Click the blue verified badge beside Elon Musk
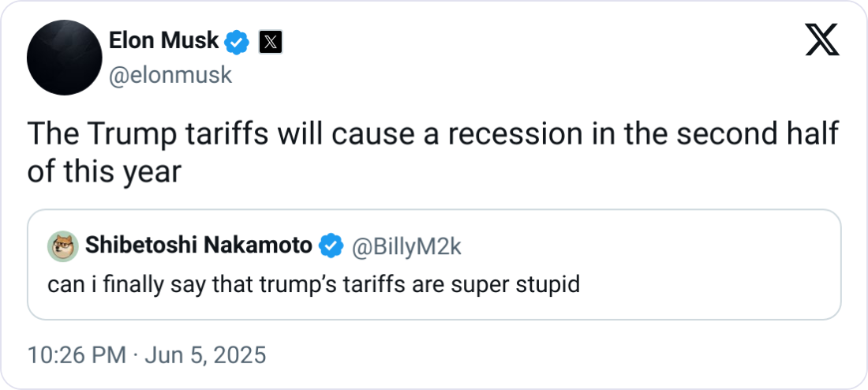This screenshot has width=868, height=390. 238,41
